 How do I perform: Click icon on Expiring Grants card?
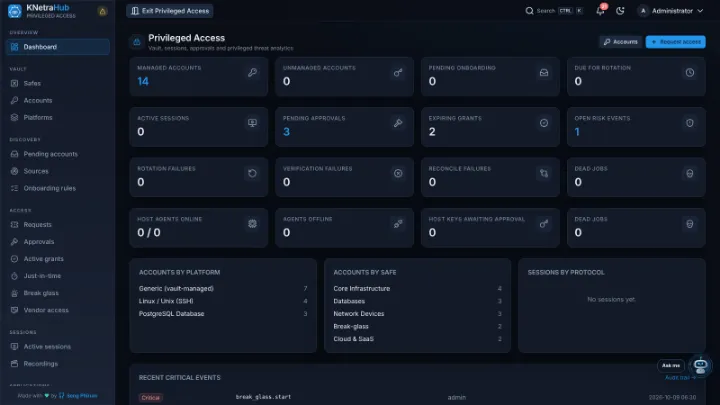pos(544,123)
